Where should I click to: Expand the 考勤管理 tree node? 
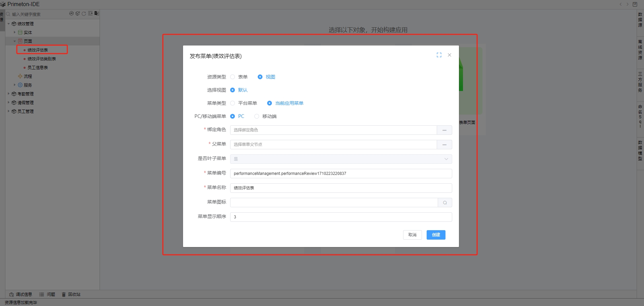point(9,94)
